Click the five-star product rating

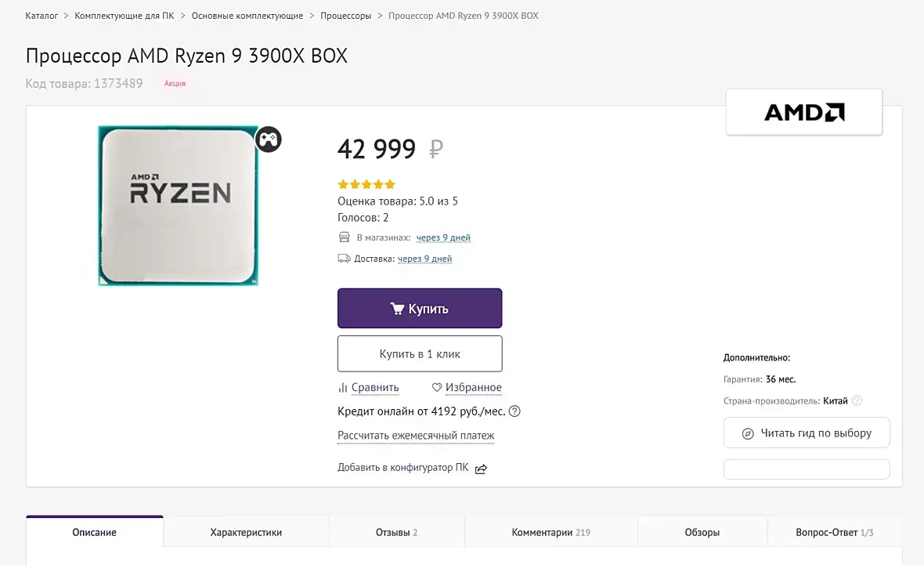coord(366,185)
